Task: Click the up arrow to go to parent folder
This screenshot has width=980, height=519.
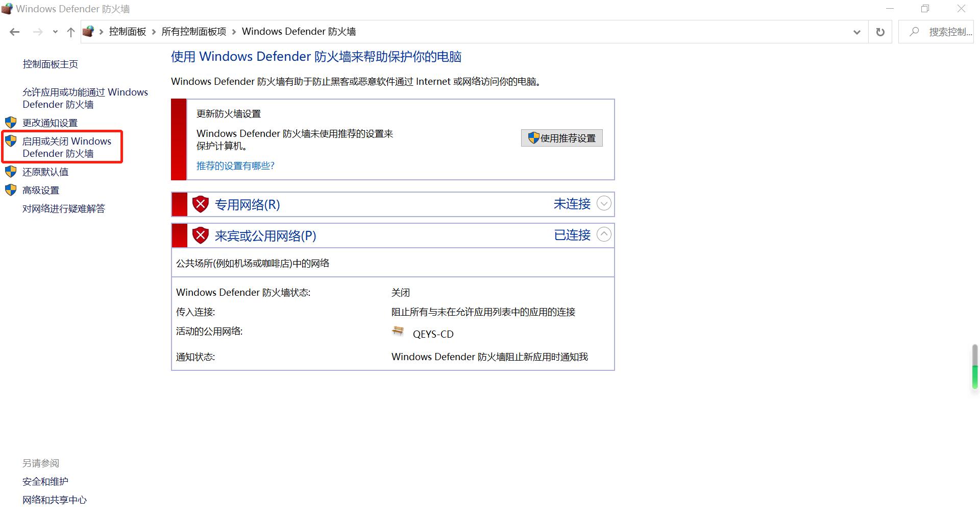Action: [70, 32]
